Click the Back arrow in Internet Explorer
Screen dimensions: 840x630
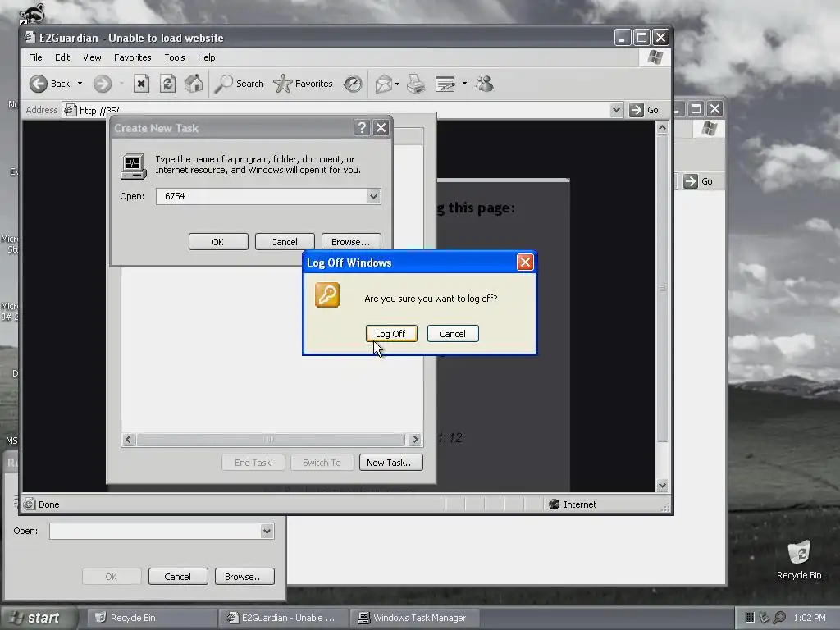[x=38, y=84]
